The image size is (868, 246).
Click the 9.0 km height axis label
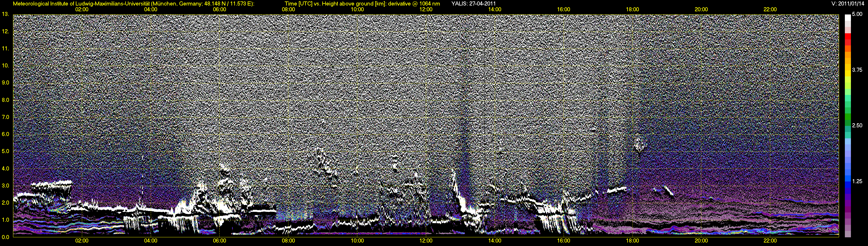(5, 82)
